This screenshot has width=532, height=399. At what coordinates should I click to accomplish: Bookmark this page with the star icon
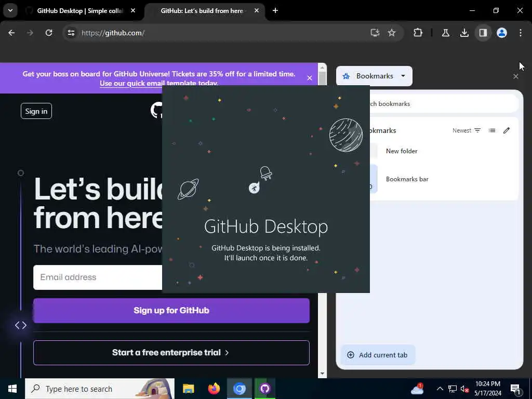(x=392, y=33)
